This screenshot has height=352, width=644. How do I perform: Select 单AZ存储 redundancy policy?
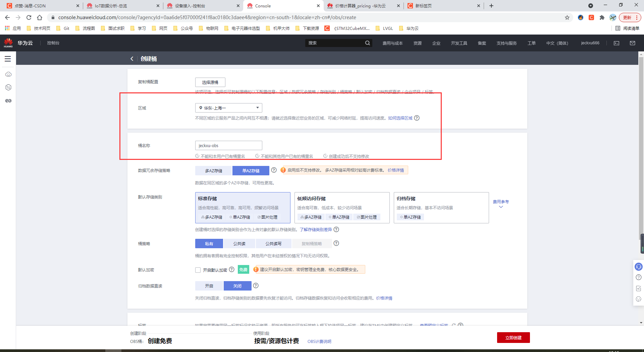click(251, 171)
